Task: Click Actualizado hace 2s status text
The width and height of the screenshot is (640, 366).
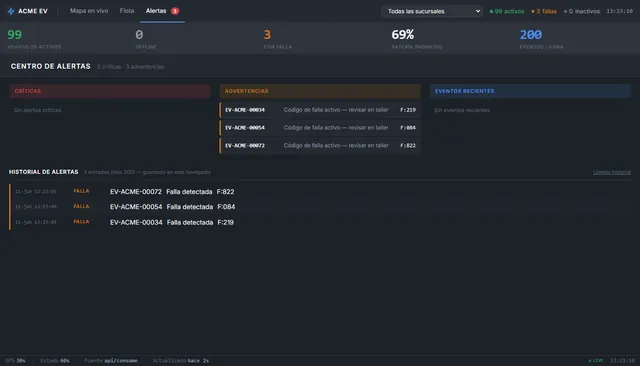Action: 181,361
